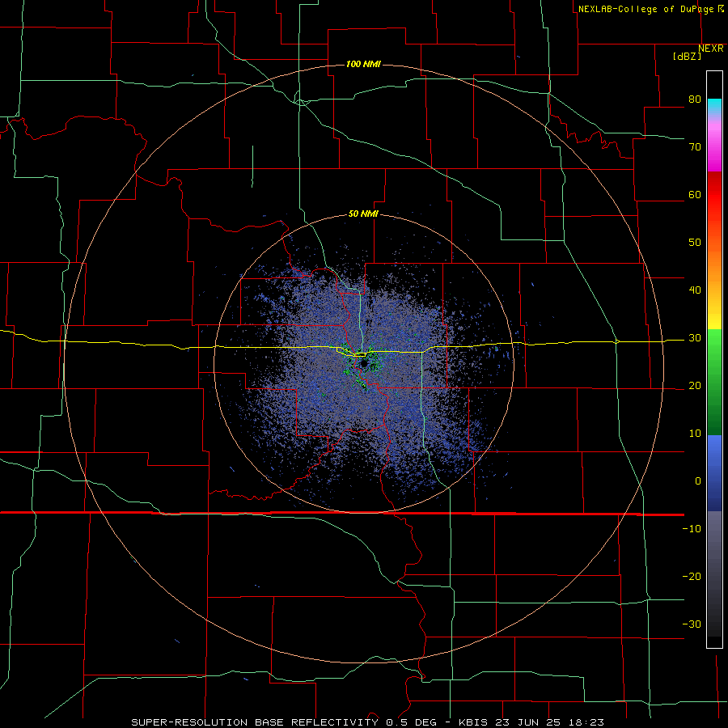
Task: Click the [dBZ] unit label
Action: point(687,56)
